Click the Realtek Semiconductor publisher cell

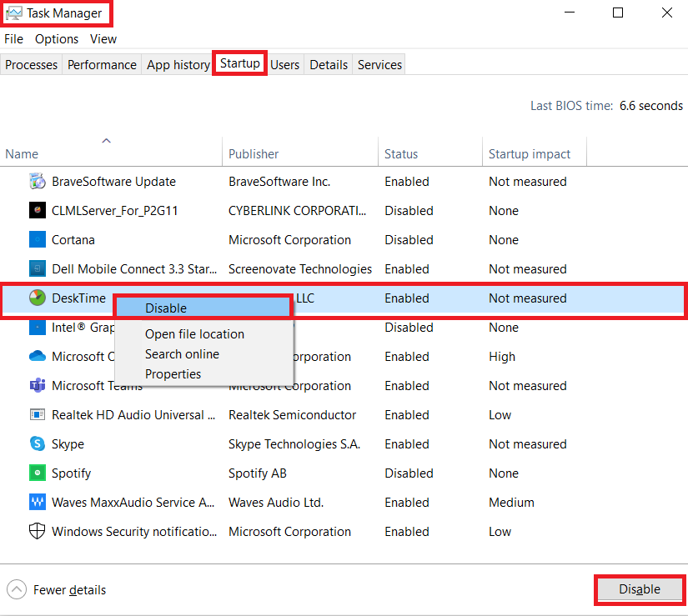(x=292, y=415)
